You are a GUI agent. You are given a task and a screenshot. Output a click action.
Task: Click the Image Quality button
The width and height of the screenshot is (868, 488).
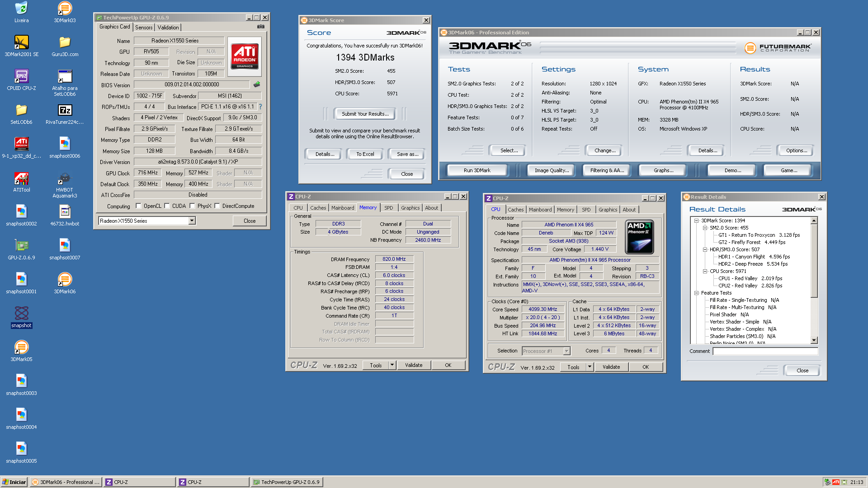[552, 170]
